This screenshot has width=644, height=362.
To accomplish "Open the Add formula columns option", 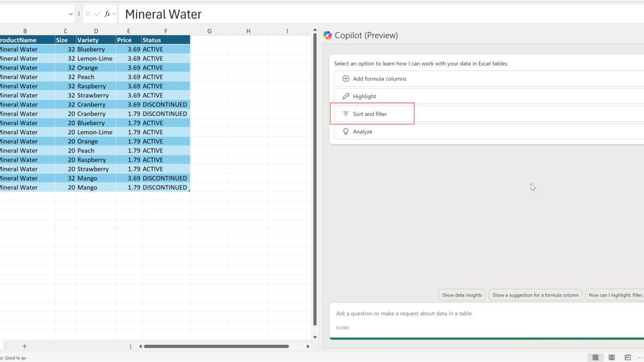I will click(379, 78).
